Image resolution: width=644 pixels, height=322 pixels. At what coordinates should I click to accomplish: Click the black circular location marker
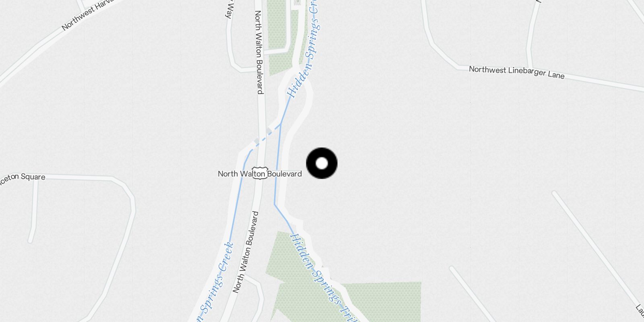[322, 163]
